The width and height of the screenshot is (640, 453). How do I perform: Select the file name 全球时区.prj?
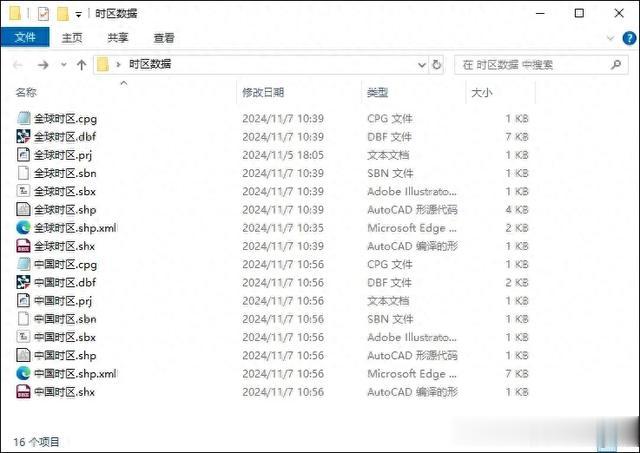(63, 155)
